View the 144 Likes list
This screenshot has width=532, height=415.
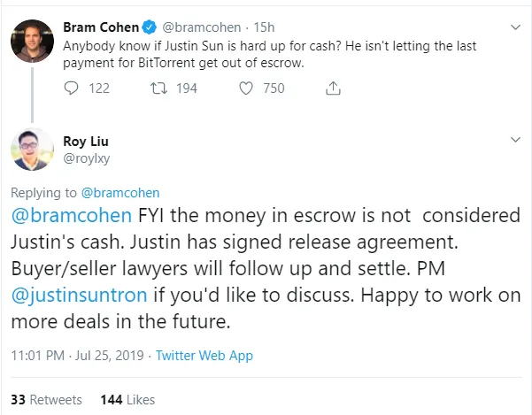point(128,399)
